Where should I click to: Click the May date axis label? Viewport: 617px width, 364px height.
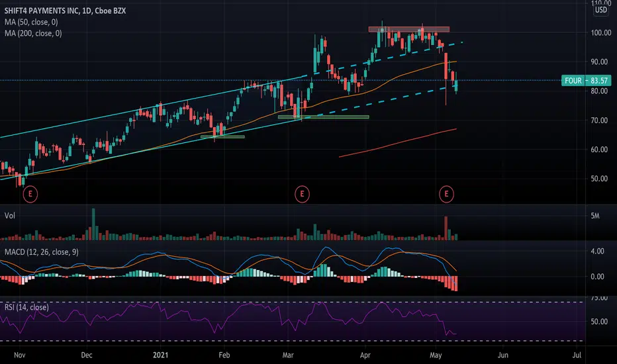click(x=436, y=355)
